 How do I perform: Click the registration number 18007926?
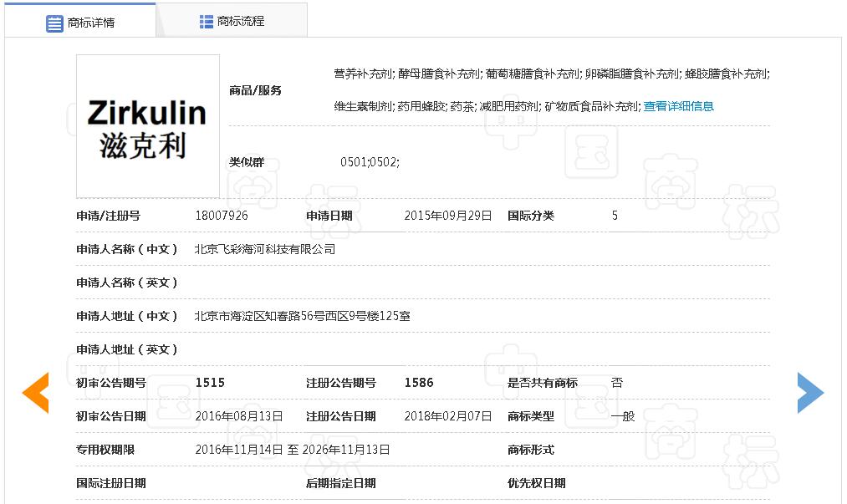[x=222, y=216]
